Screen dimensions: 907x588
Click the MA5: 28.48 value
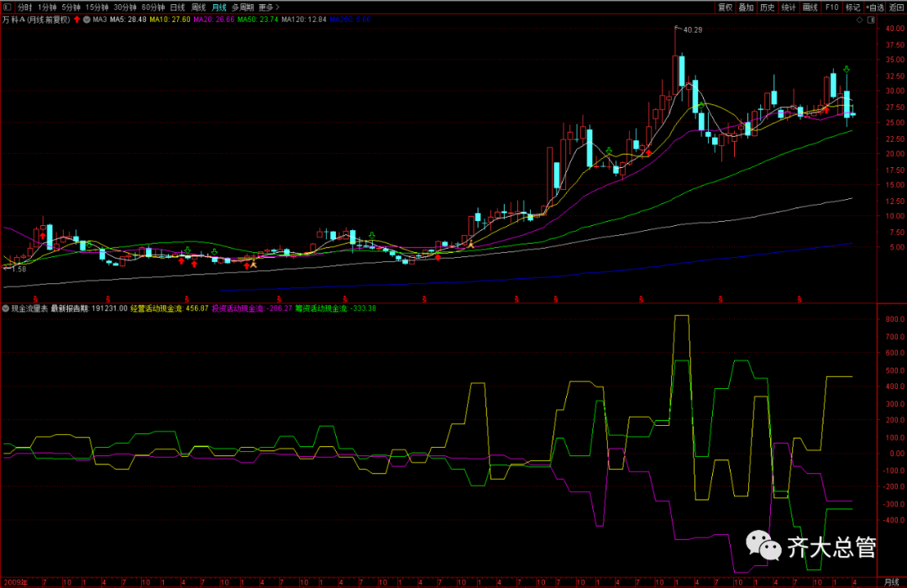128,19
